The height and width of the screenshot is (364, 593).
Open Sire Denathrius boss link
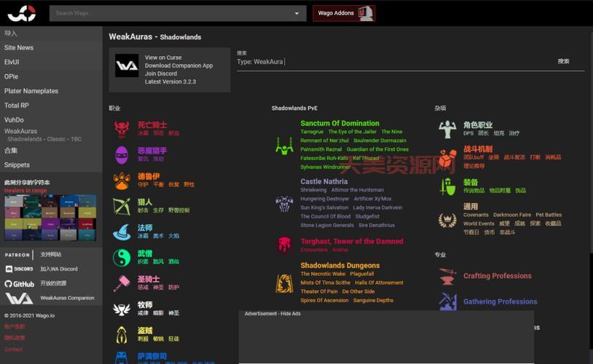pyautogui.click(x=377, y=225)
